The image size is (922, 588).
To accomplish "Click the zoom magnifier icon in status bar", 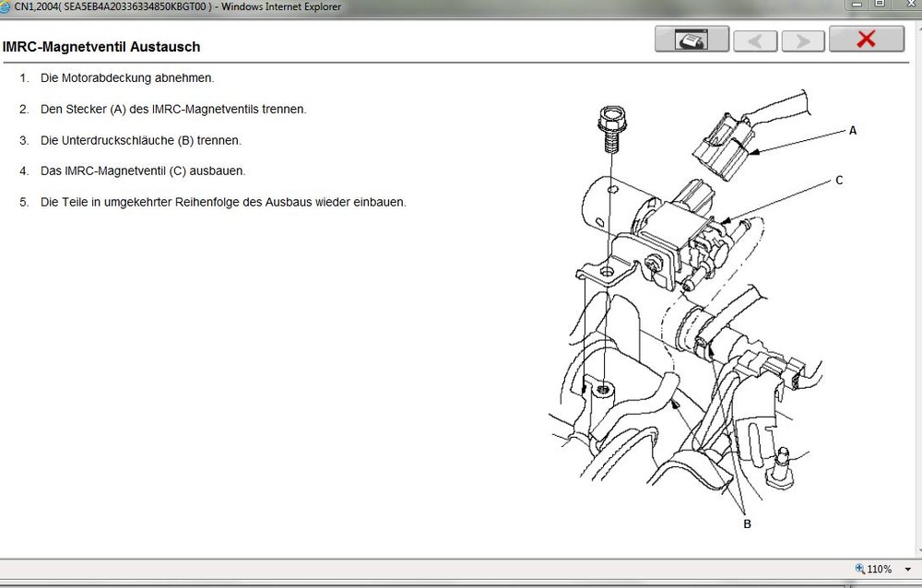I will pos(860,569).
